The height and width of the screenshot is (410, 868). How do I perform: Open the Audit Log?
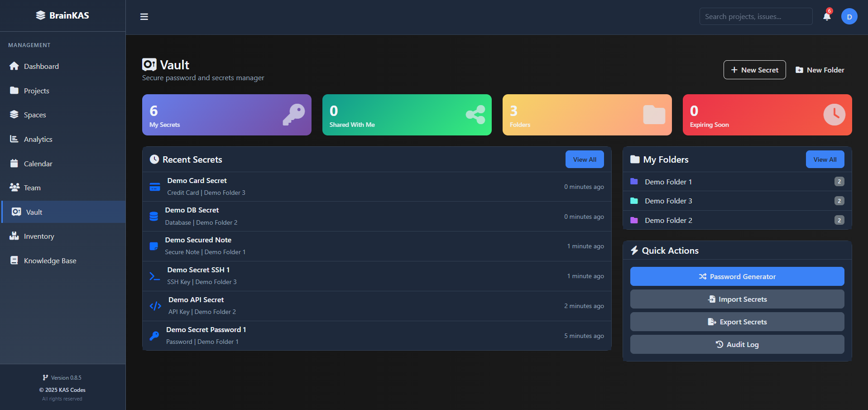click(737, 344)
